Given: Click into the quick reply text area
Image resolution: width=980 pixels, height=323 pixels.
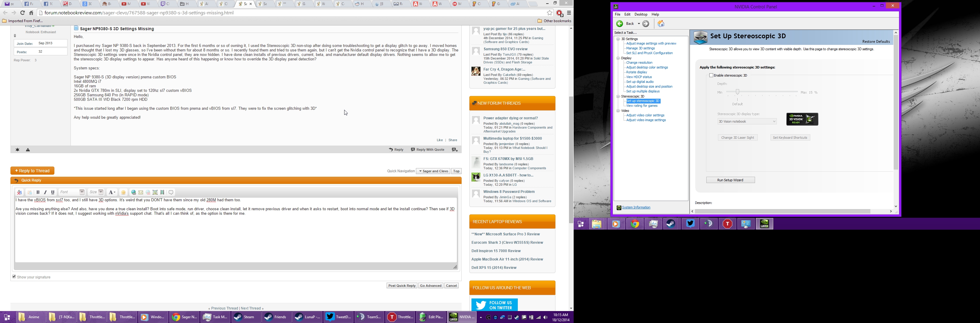Looking at the screenshot, I should coord(236,230).
